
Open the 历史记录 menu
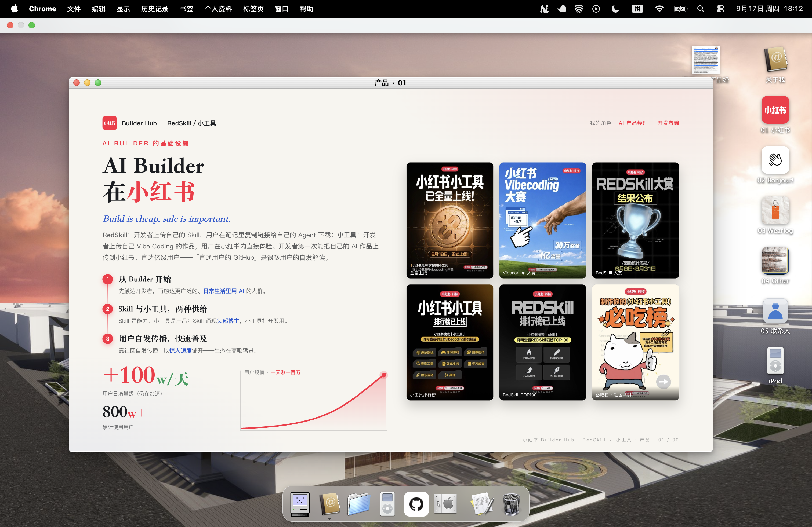[155, 9]
